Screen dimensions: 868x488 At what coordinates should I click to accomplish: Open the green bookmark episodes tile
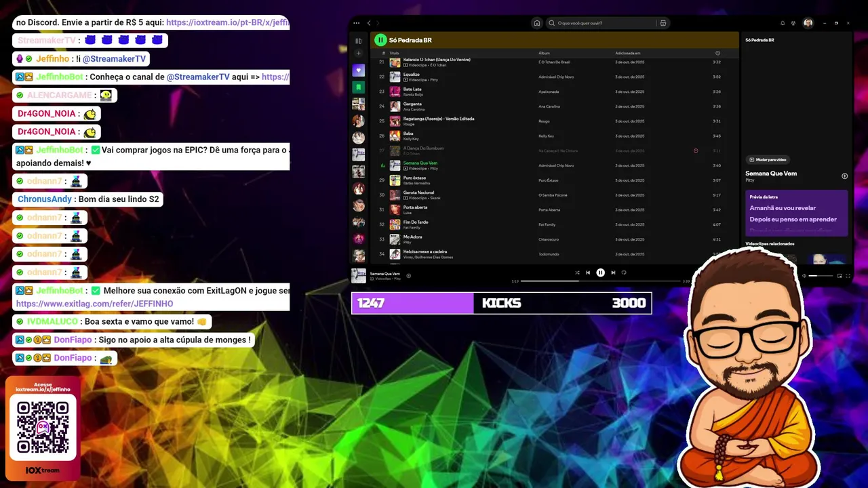pos(359,87)
